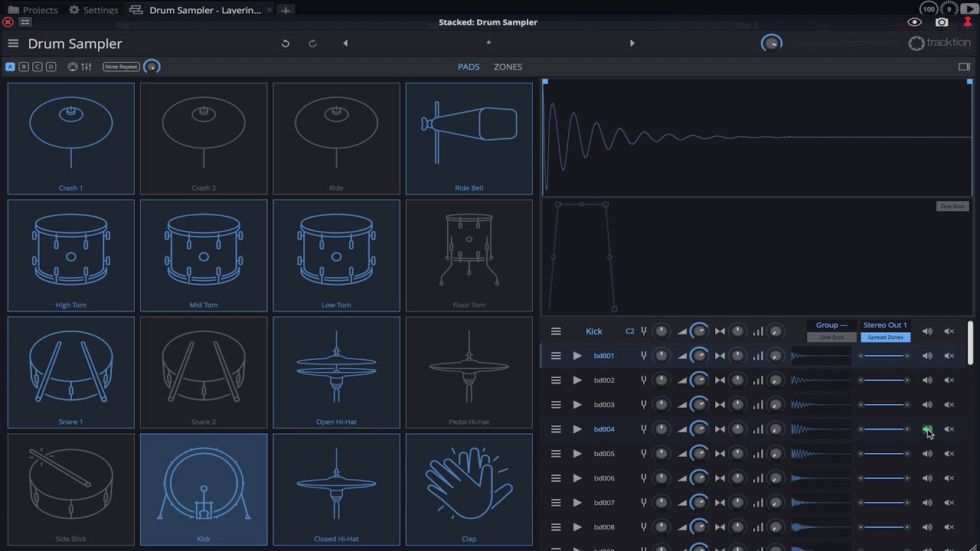Click the redo arrow in header
The width and height of the screenshot is (980, 551).
[x=312, y=44]
